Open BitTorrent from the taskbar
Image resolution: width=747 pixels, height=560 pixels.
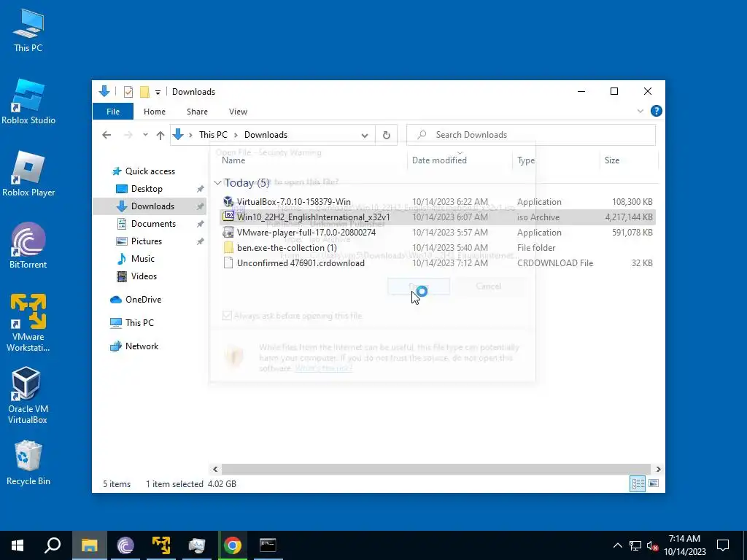coord(125,545)
